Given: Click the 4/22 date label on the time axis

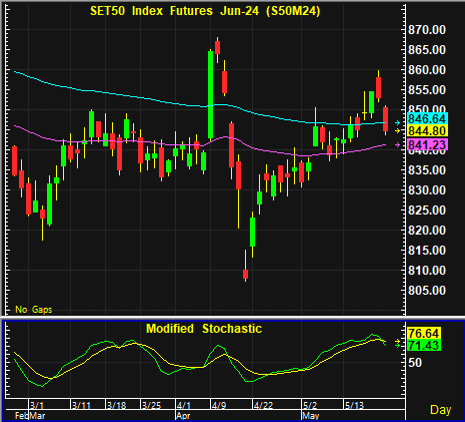Looking at the screenshot, I should 263,406.
